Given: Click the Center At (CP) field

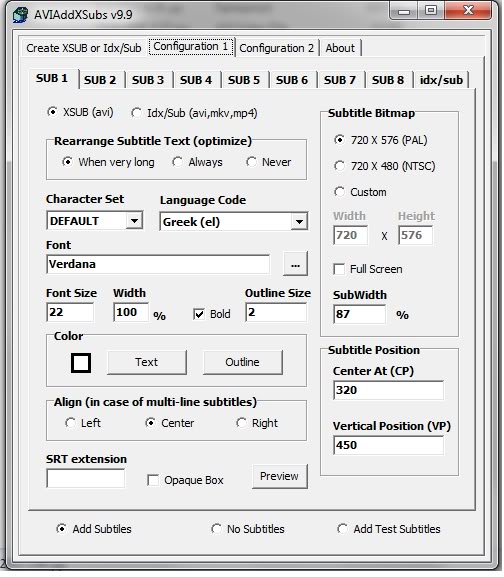Looking at the screenshot, I should pyautogui.click(x=388, y=390).
